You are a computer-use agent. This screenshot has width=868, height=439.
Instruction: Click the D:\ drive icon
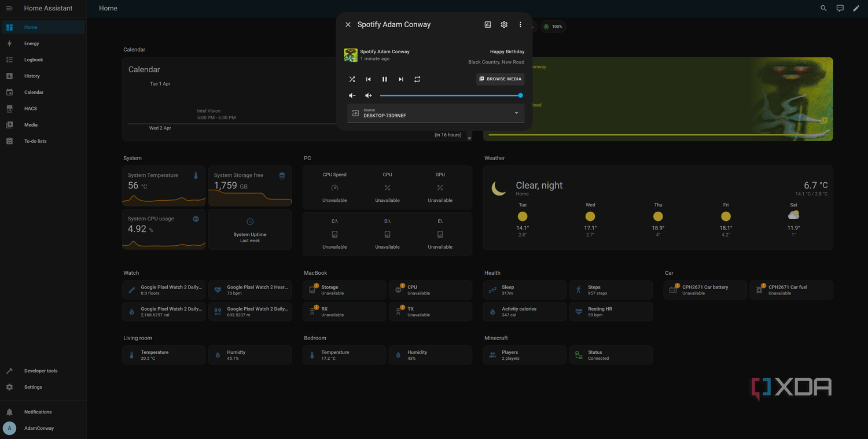[387, 234]
